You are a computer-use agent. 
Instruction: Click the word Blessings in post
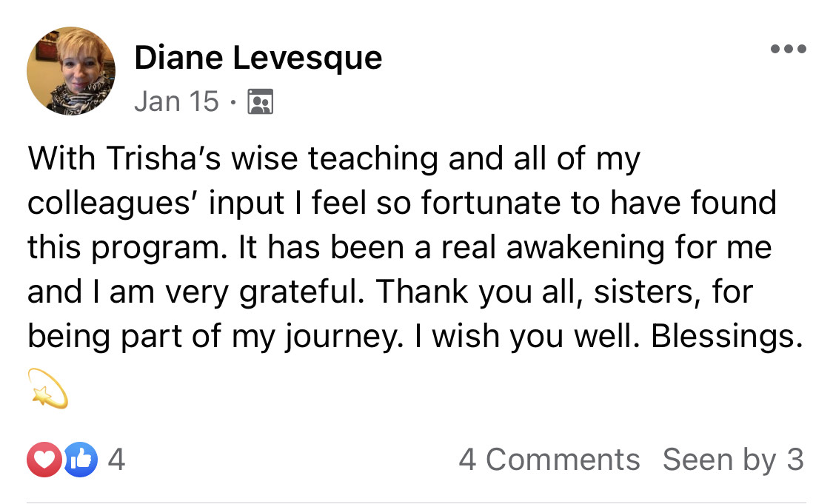(x=727, y=337)
